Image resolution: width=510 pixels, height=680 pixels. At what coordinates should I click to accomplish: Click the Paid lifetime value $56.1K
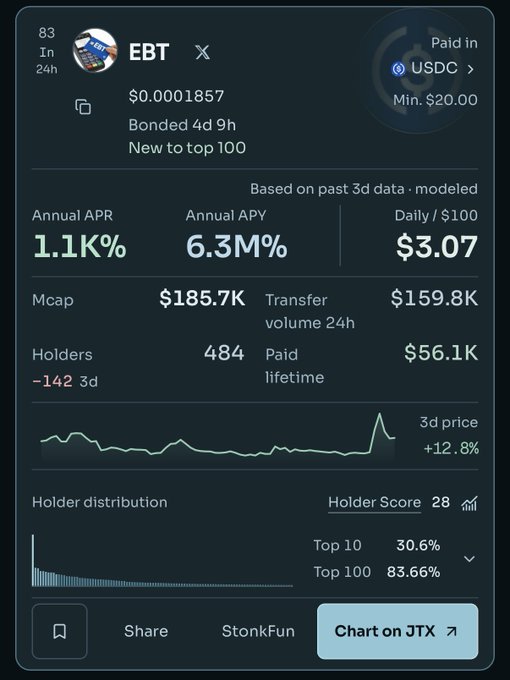(x=441, y=353)
